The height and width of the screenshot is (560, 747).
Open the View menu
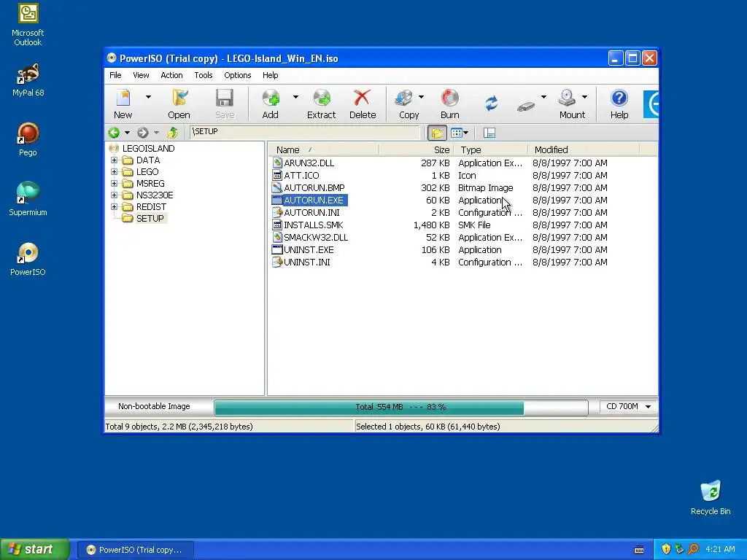click(x=141, y=75)
